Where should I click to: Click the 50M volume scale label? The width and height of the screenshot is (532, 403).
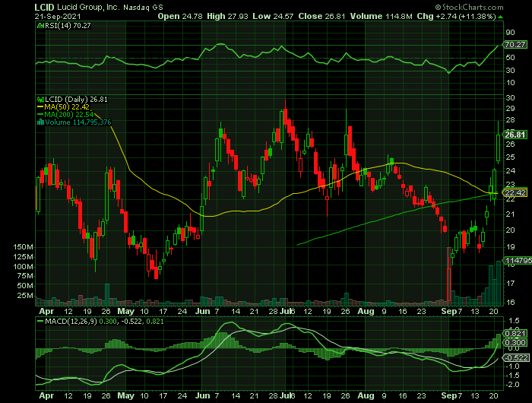[25, 286]
